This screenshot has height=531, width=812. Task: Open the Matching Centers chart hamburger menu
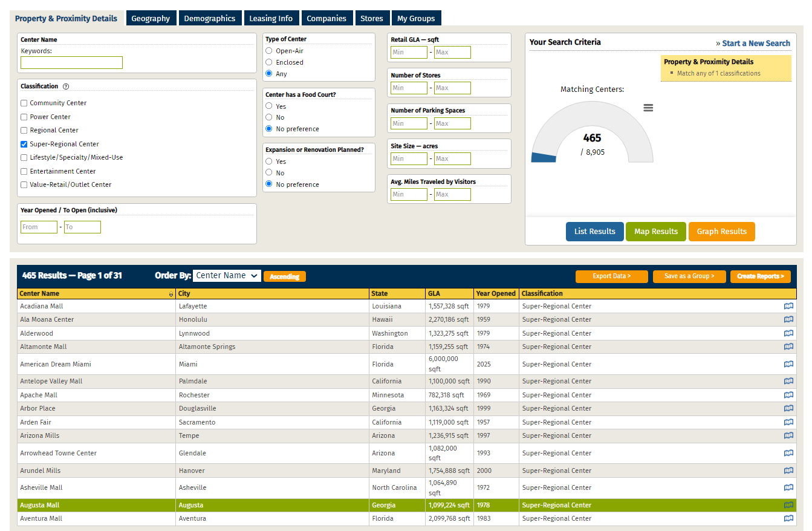(648, 108)
